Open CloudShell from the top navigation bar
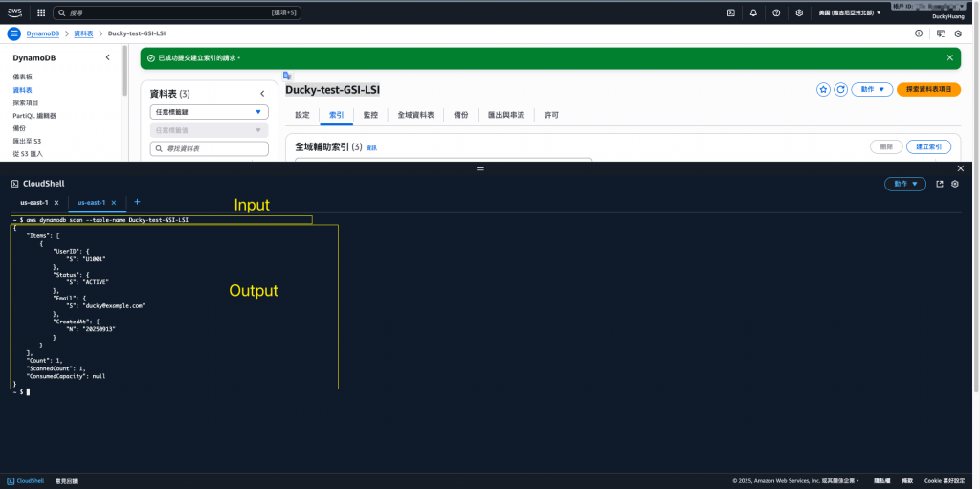This screenshot has height=489, width=980. (730, 12)
